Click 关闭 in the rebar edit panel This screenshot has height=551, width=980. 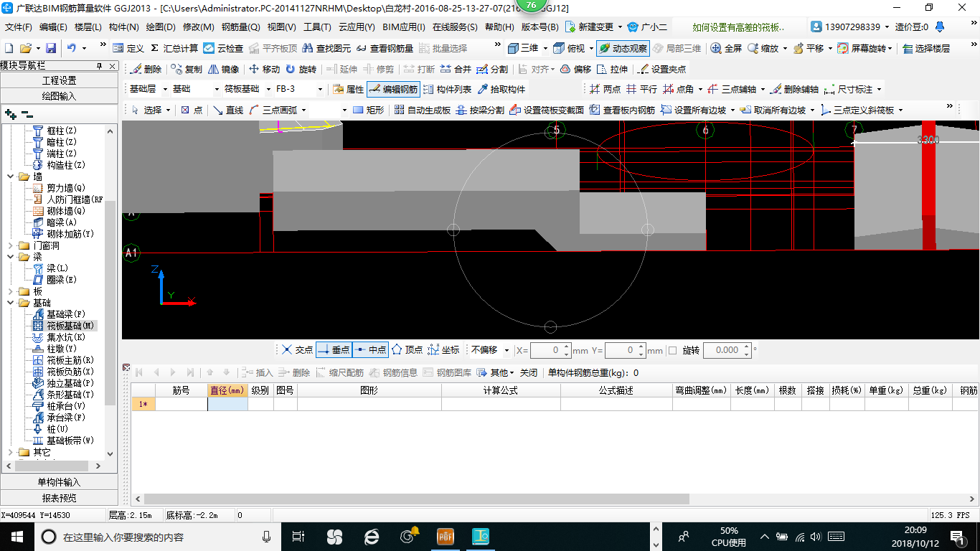click(529, 372)
